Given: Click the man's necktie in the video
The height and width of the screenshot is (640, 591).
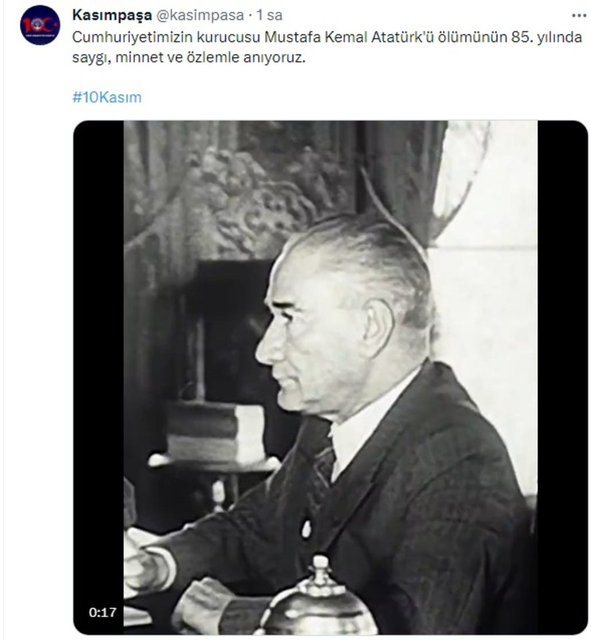Looking at the screenshot, I should (x=324, y=465).
